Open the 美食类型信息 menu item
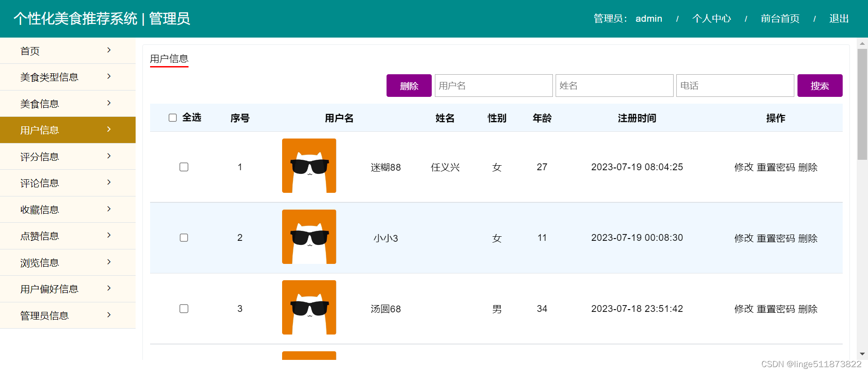 [x=68, y=77]
